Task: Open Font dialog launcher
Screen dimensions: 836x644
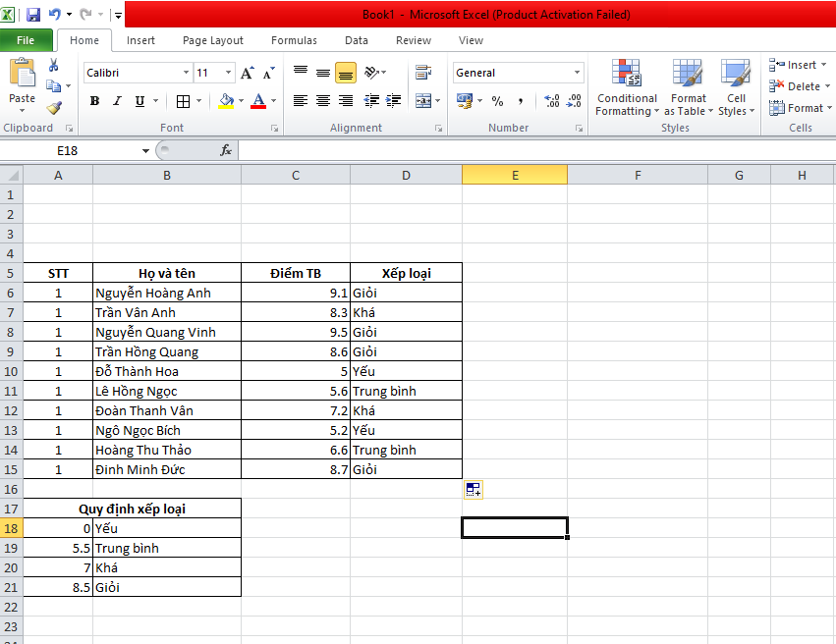Action: 275,129
